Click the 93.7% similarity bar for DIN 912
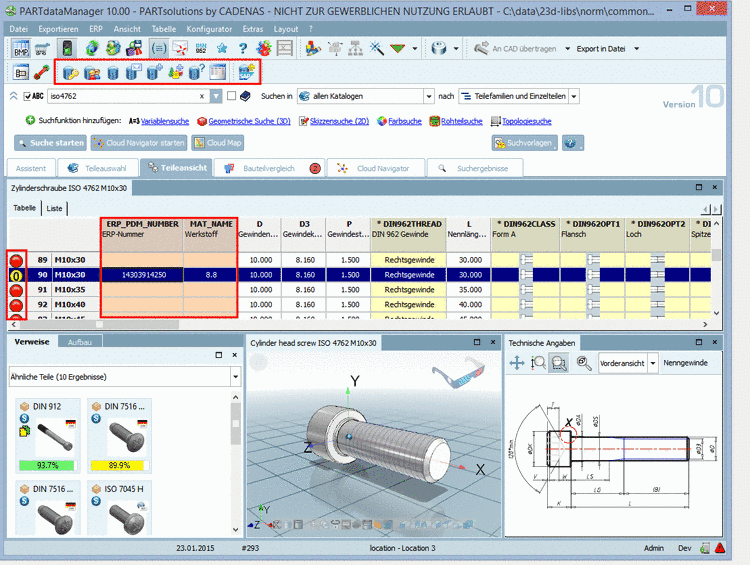 (x=47, y=465)
